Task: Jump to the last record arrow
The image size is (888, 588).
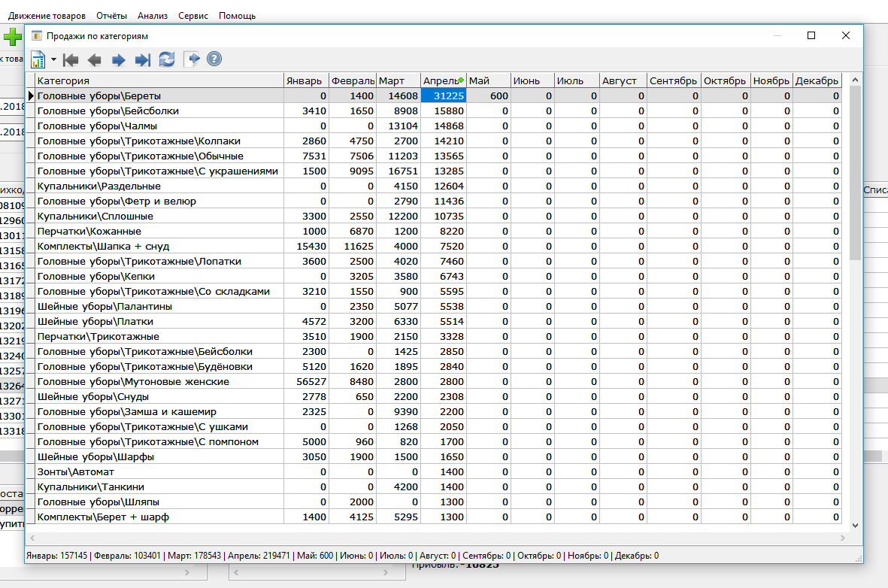Action: pyautogui.click(x=143, y=59)
